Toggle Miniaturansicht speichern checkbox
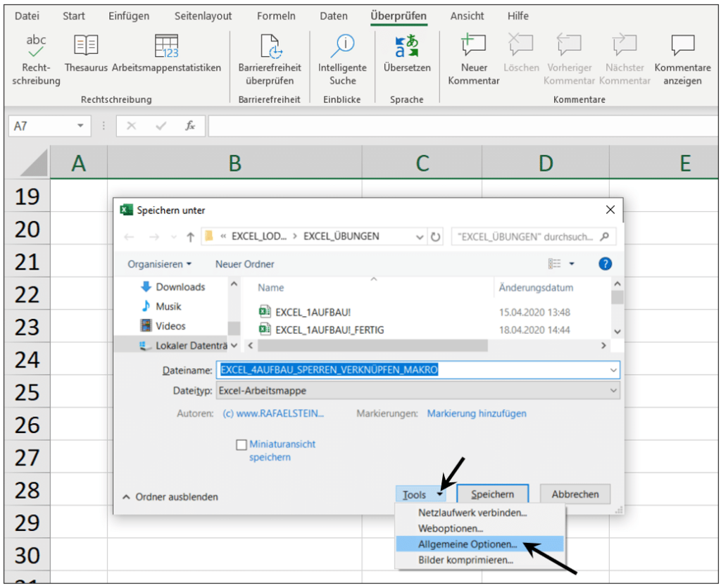This screenshot has height=588, width=721. 242,444
